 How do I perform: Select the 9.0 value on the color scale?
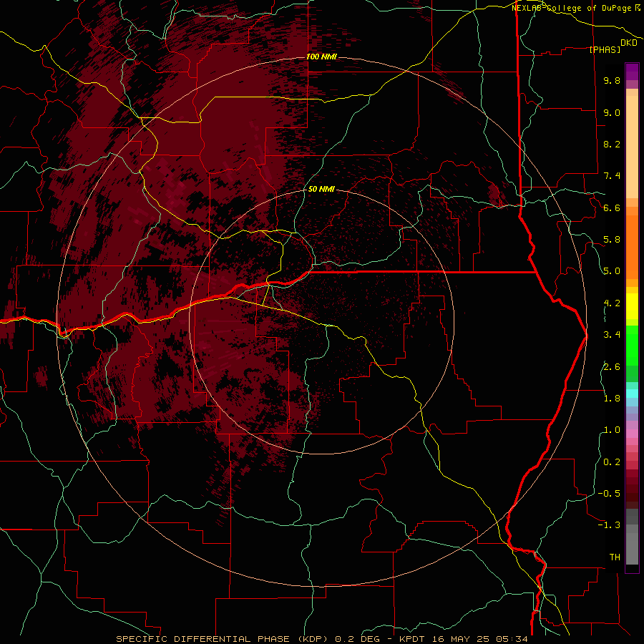click(x=612, y=112)
